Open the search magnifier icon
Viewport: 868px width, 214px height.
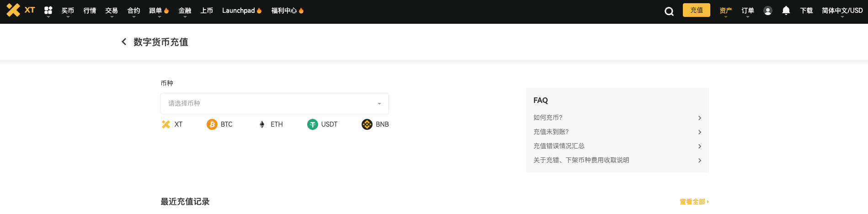tap(669, 11)
